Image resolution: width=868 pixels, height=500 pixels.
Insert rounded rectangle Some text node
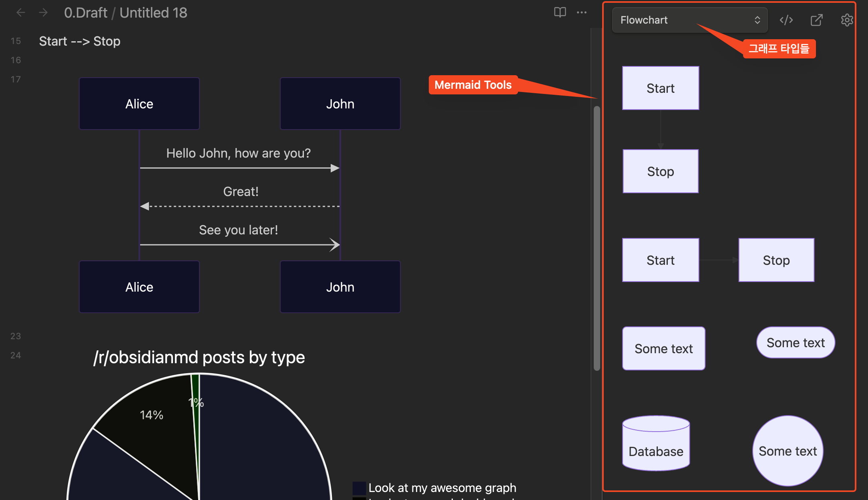[663, 348]
